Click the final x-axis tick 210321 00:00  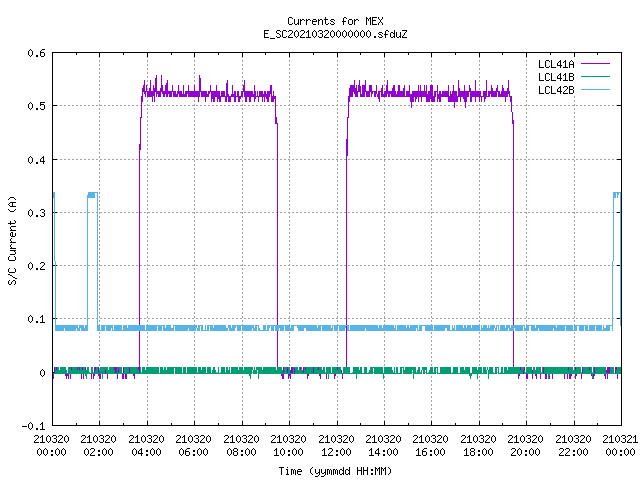point(620,445)
